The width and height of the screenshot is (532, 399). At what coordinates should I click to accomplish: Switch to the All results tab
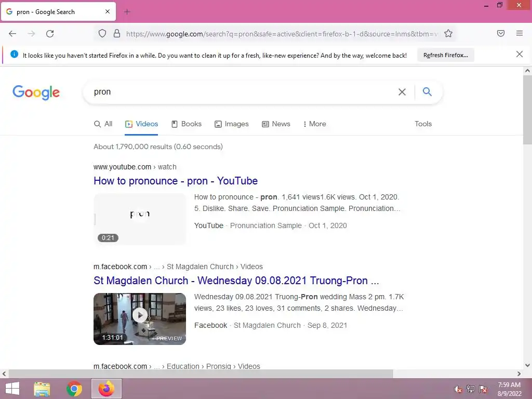(103, 124)
